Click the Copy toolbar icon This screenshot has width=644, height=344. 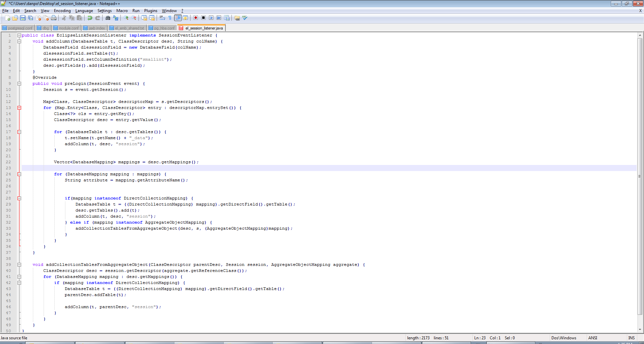[71, 18]
